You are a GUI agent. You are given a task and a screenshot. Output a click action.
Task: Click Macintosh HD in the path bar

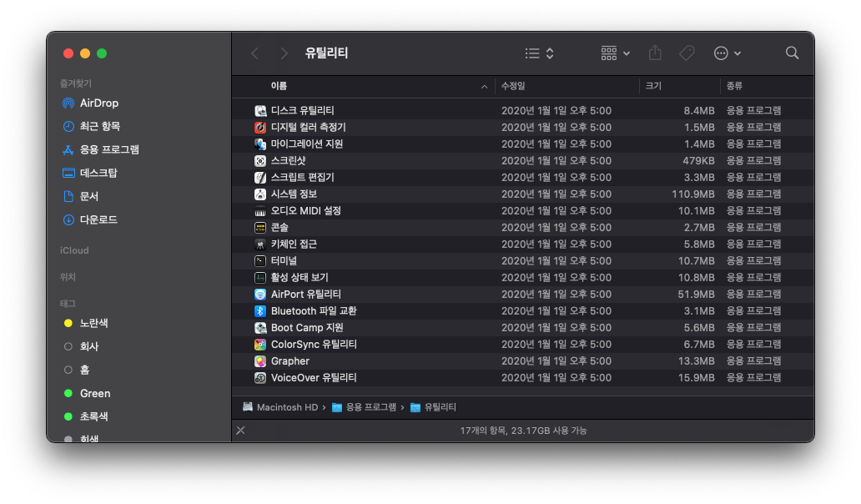pyautogui.click(x=280, y=407)
